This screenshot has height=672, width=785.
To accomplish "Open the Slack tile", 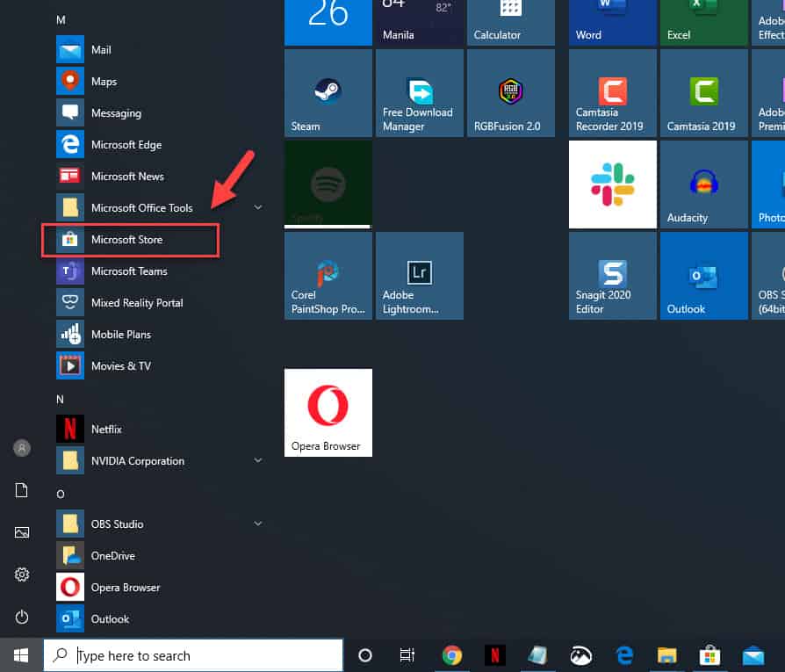I will [613, 184].
